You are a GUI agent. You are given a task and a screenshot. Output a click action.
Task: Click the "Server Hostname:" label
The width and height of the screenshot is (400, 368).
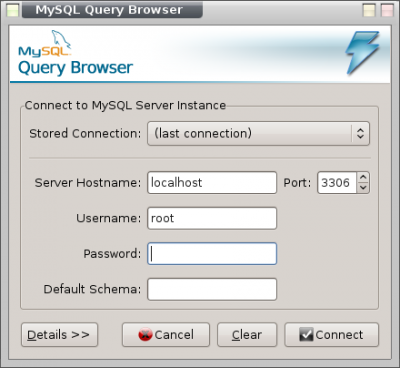(88, 183)
